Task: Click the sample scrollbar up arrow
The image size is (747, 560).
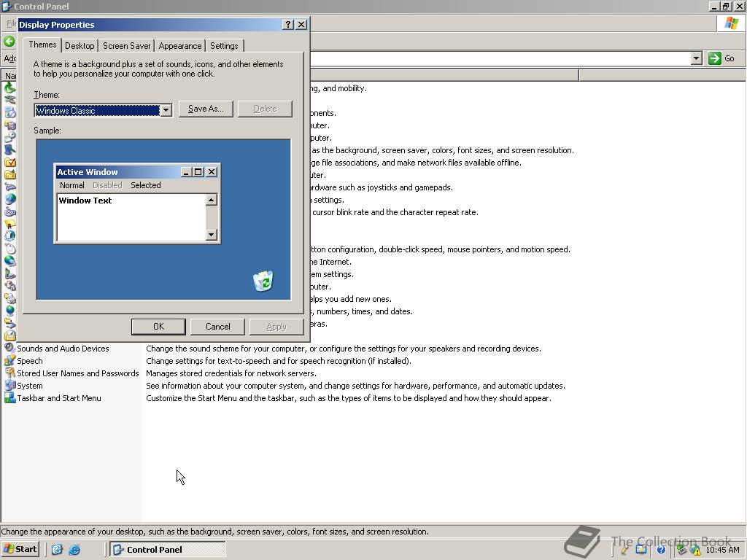Action: tap(212, 200)
